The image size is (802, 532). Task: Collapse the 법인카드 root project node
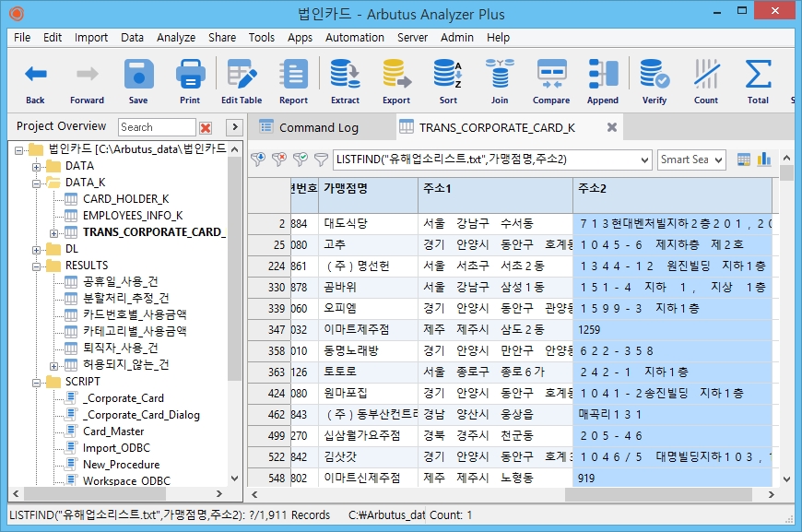click(x=19, y=150)
